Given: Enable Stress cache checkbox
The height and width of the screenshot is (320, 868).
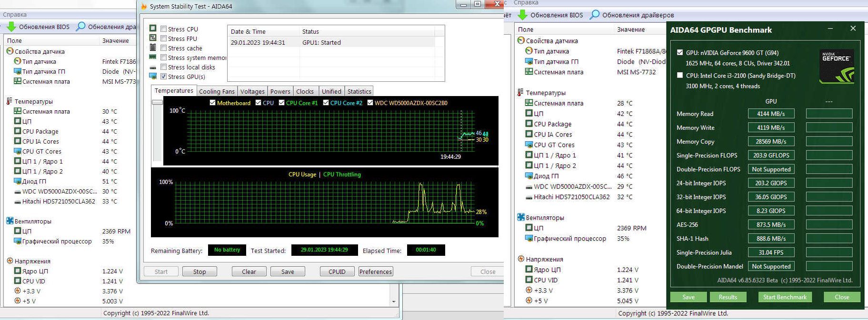Looking at the screenshot, I should pos(163,48).
